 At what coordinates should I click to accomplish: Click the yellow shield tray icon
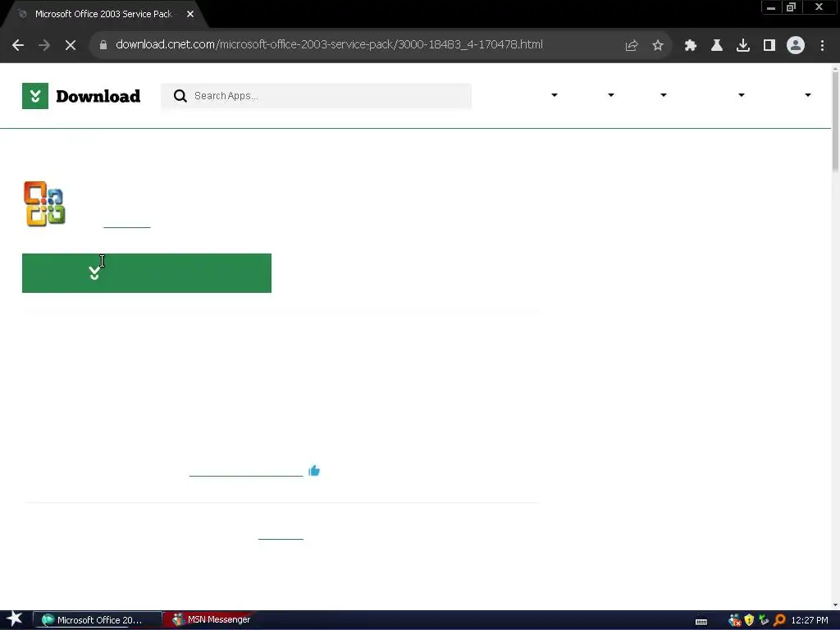pyautogui.click(x=750, y=620)
